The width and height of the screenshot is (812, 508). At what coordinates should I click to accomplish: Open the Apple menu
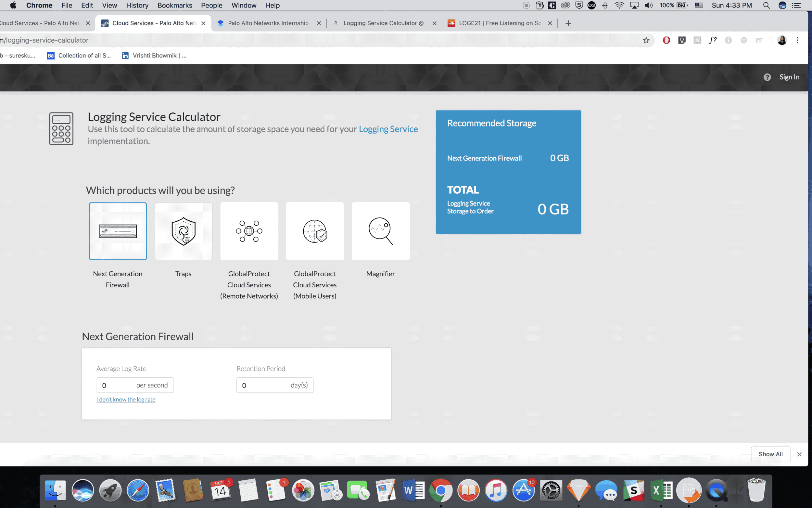(13, 6)
